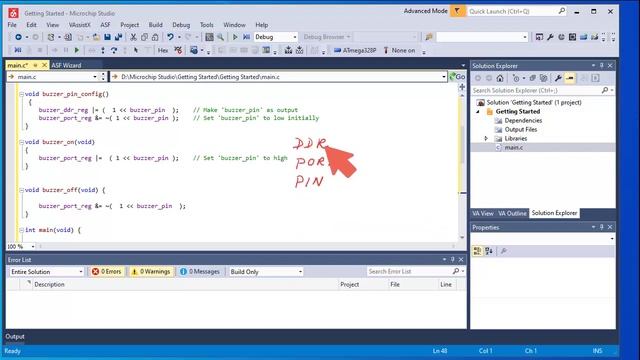
Task: Click the Navigate Backward toolbar icon
Action: click(18, 37)
